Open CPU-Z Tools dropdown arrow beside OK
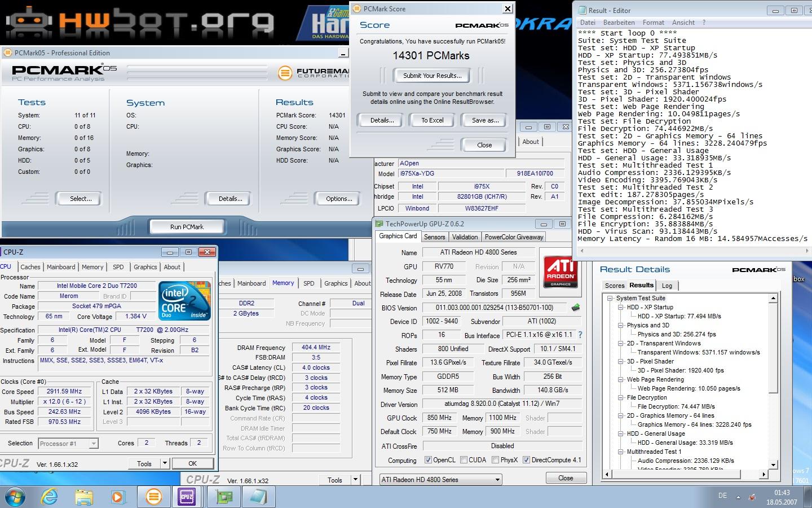Image resolution: width=812 pixels, height=508 pixels. tap(165, 463)
